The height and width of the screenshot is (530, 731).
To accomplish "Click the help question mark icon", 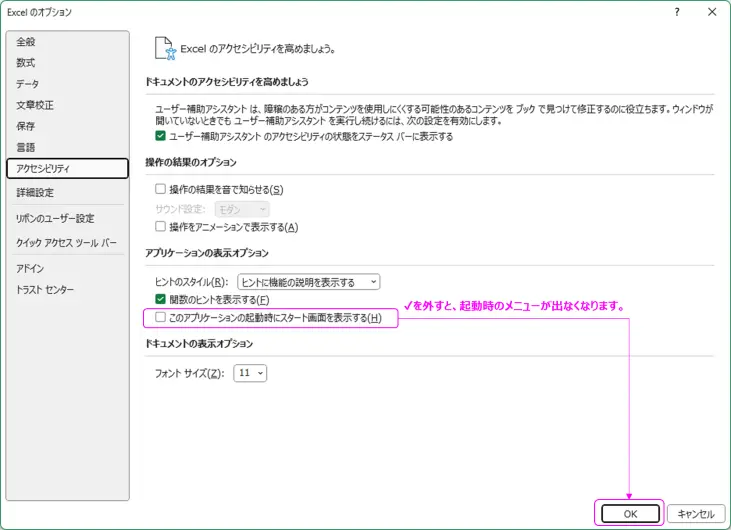I will click(677, 12).
